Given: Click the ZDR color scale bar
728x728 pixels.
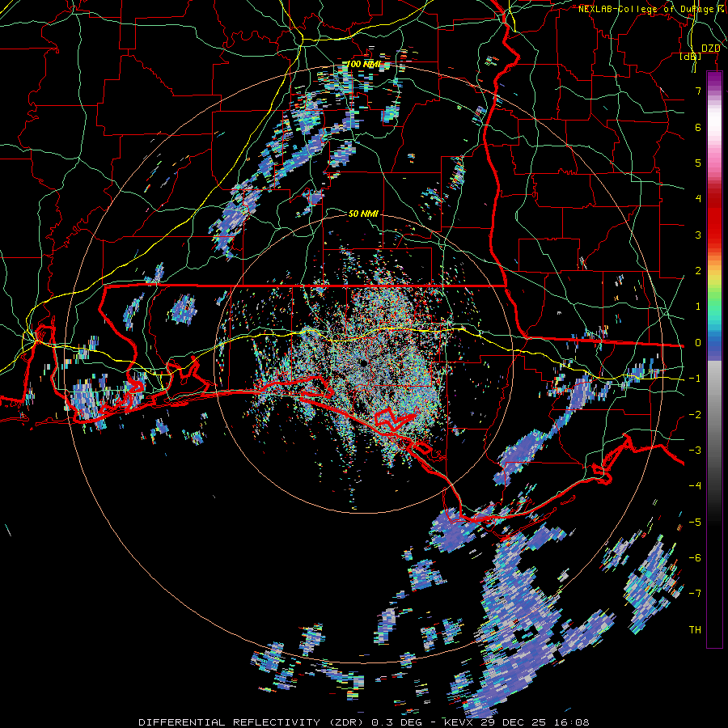Looking at the screenshot, I should point(714,359).
